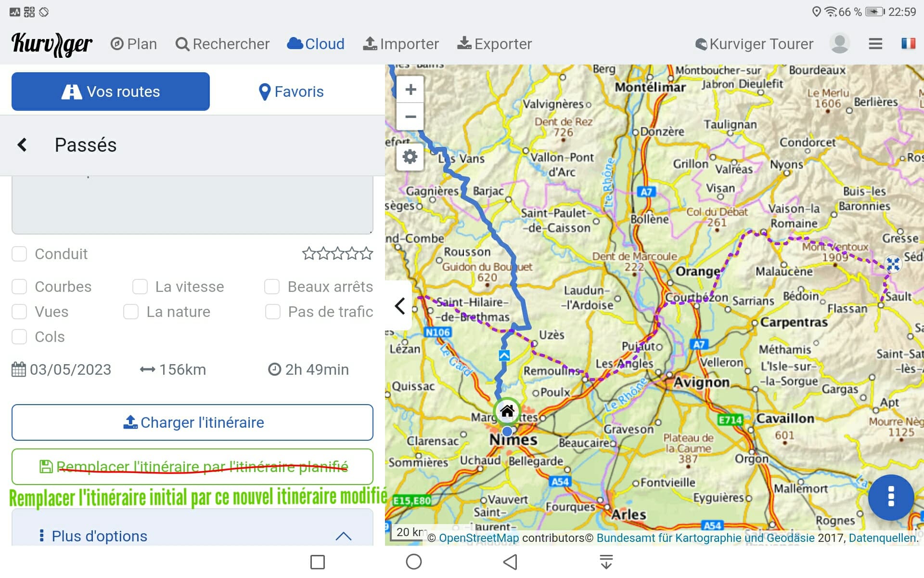Open the blue floating action menu
The image size is (924, 578).
(x=891, y=498)
